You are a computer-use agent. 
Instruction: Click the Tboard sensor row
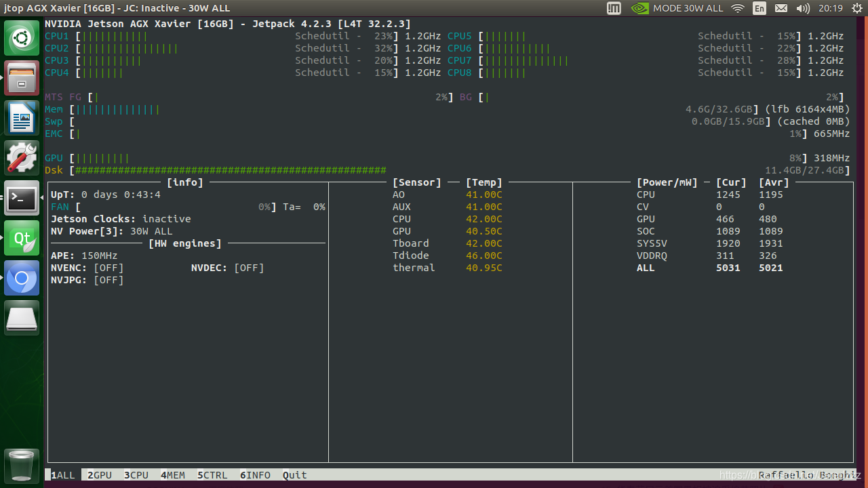(x=448, y=243)
